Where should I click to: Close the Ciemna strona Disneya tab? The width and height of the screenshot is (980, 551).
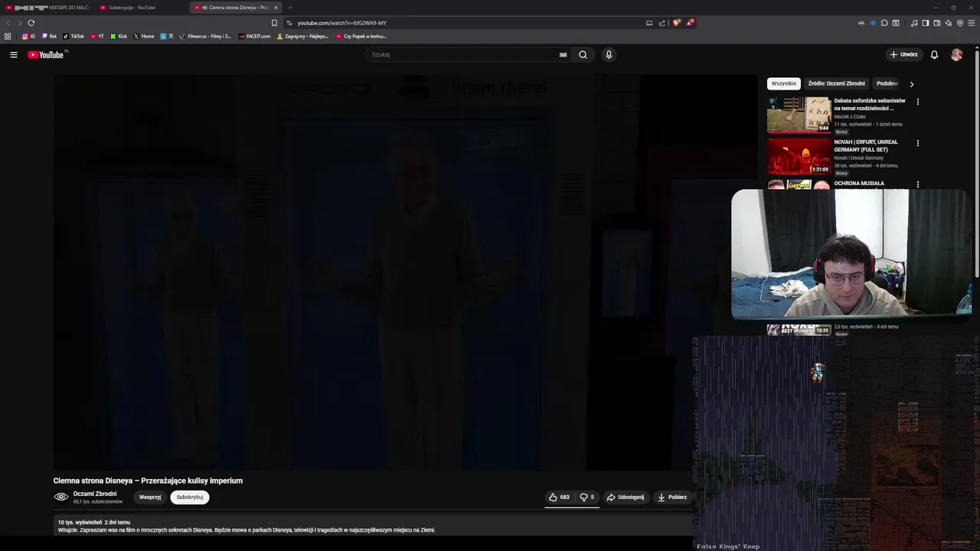(x=276, y=8)
